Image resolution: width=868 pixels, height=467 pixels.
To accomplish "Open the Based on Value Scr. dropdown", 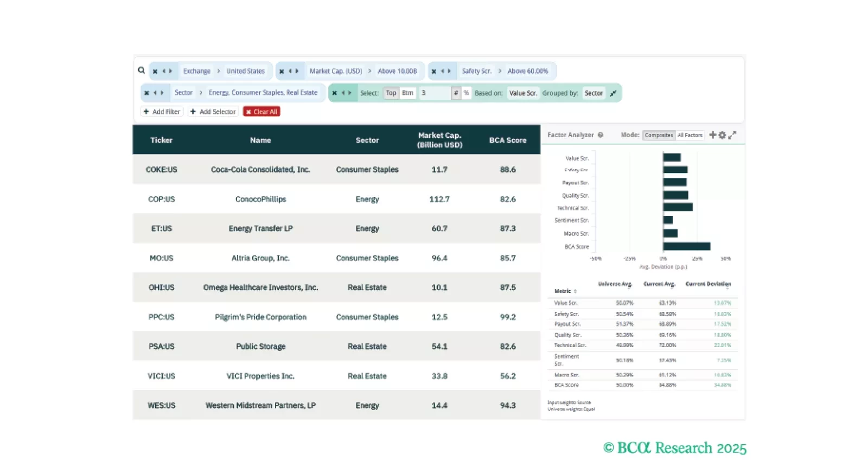I will 523,93.
